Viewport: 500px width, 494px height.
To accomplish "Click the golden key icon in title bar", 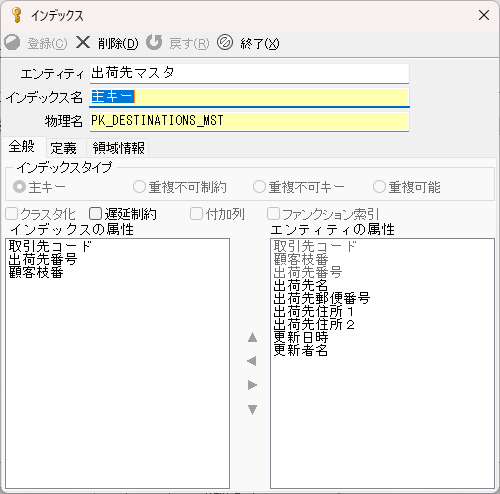I will (x=16, y=15).
